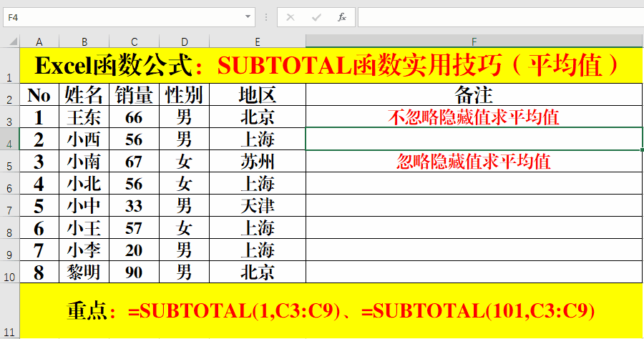Click region cell '上海' in 小西's row
This screenshot has height=339, width=644.
click(258, 139)
